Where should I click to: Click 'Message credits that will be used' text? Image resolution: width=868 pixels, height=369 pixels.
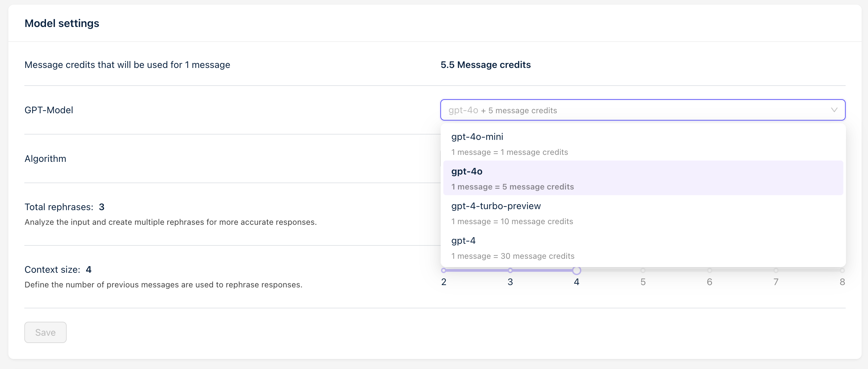tap(127, 65)
